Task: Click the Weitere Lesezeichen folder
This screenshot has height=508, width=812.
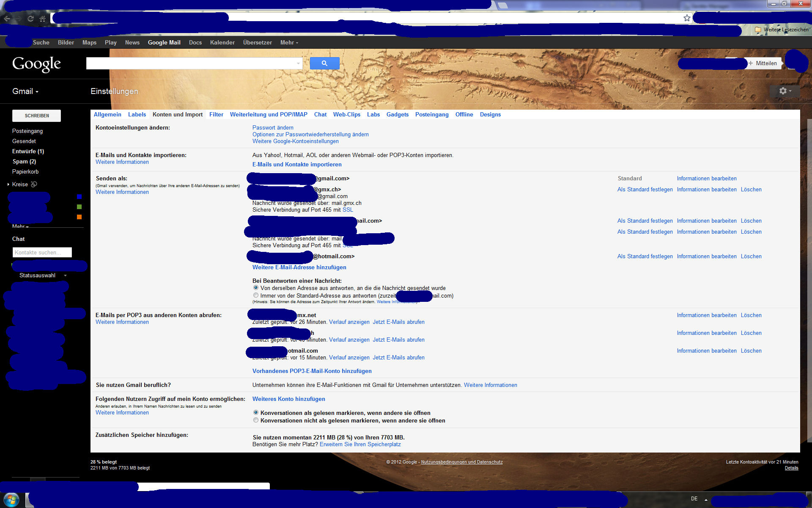Action: [782, 30]
